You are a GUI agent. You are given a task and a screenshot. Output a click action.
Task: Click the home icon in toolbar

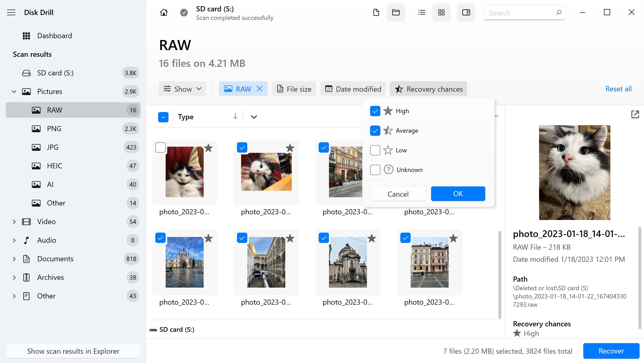pyautogui.click(x=164, y=12)
